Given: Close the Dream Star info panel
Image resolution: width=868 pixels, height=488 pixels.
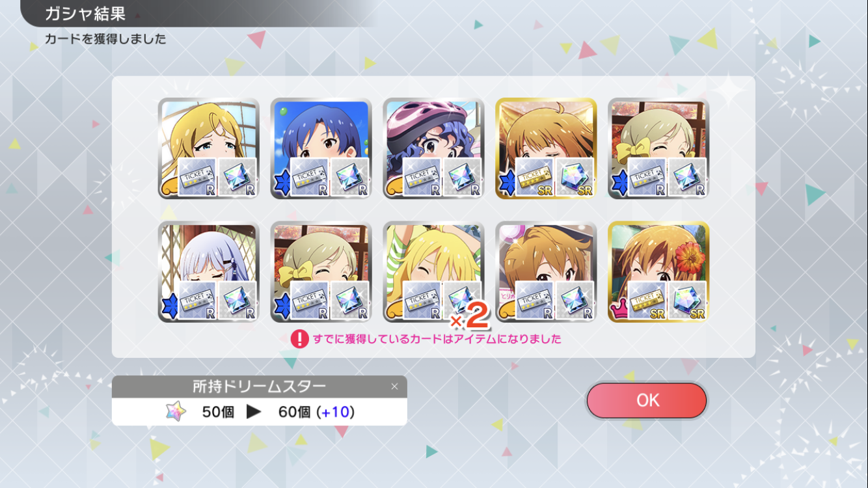Looking at the screenshot, I should [x=394, y=386].
